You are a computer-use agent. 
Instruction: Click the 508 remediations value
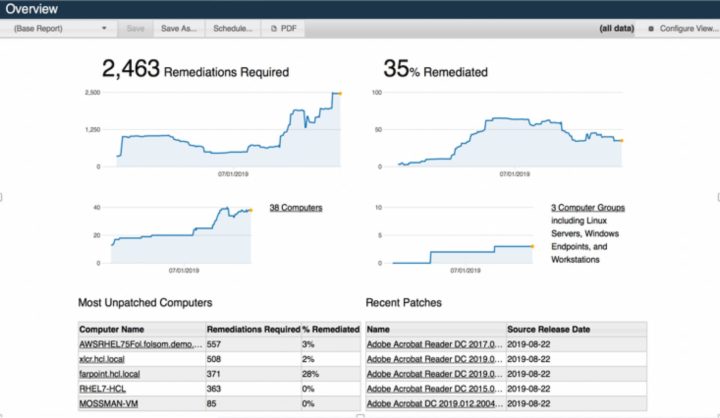(x=214, y=359)
